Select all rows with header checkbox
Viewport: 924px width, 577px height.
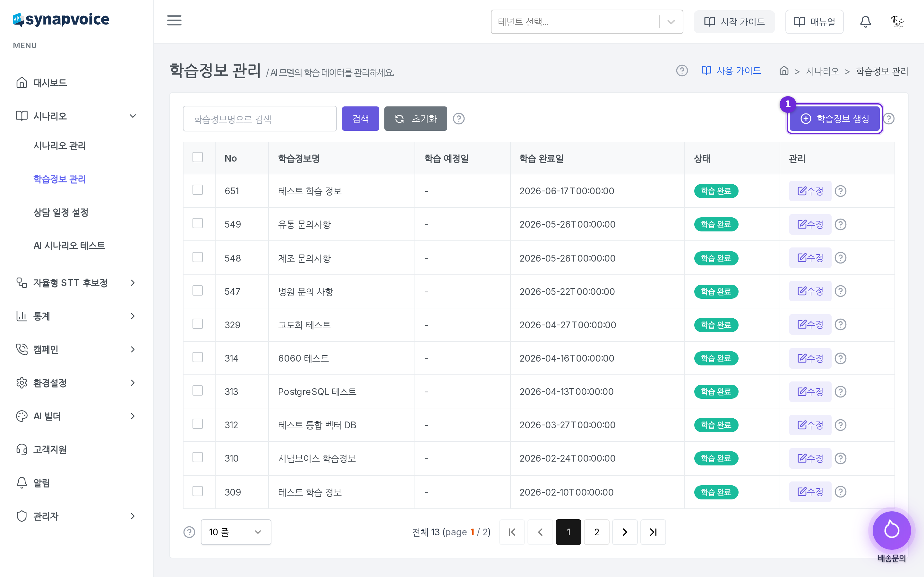[x=197, y=157]
